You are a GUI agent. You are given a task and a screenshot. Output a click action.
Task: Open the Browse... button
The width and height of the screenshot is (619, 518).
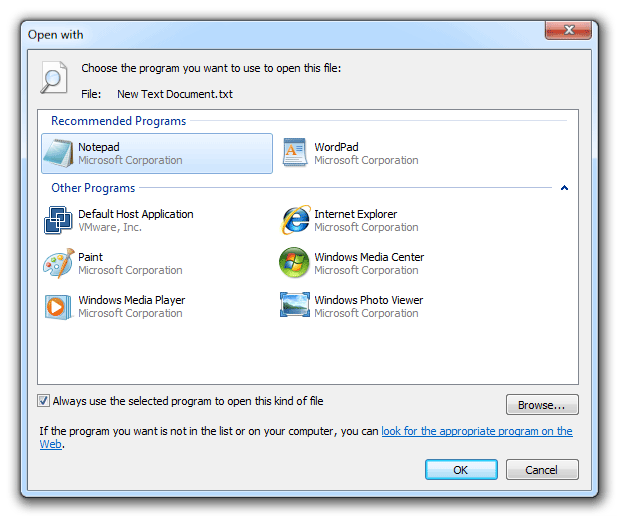(x=542, y=405)
